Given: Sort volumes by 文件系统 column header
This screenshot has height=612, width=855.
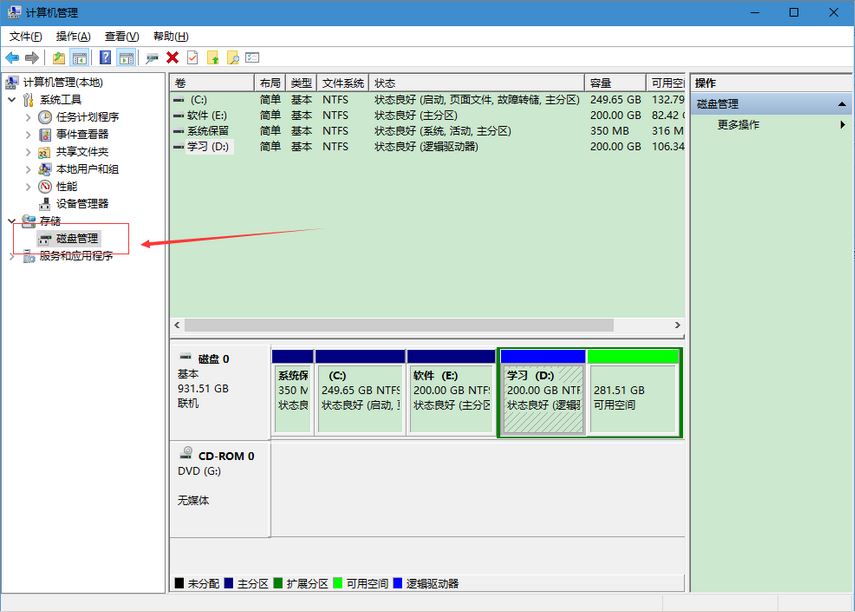Looking at the screenshot, I should pyautogui.click(x=343, y=83).
